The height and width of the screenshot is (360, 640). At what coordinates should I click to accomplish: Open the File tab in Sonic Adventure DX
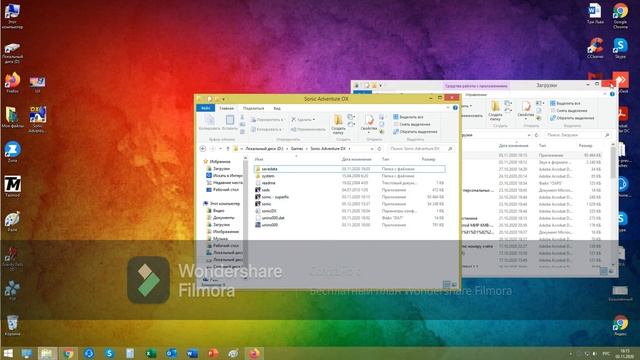[205, 108]
